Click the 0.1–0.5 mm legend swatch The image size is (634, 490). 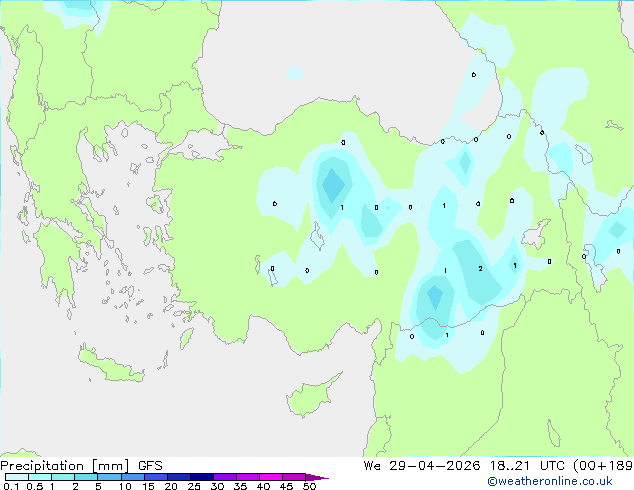[x=17, y=477]
